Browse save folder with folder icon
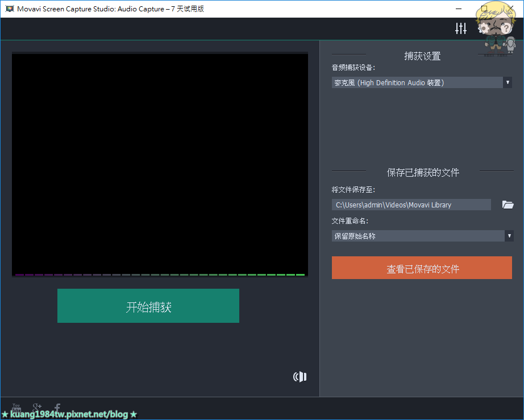Image resolution: width=524 pixels, height=420 pixels. coord(508,205)
